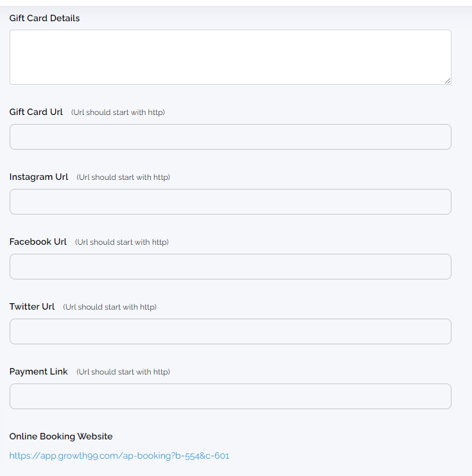The height and width of the screenshot is (476, 472).
Task: Focus the Twitter Url input box
Action: [231, 331]
